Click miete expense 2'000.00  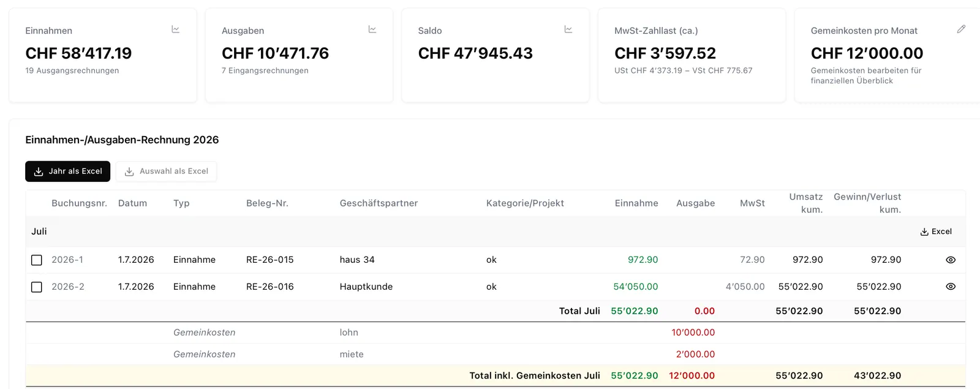click(x=696, y=354)
